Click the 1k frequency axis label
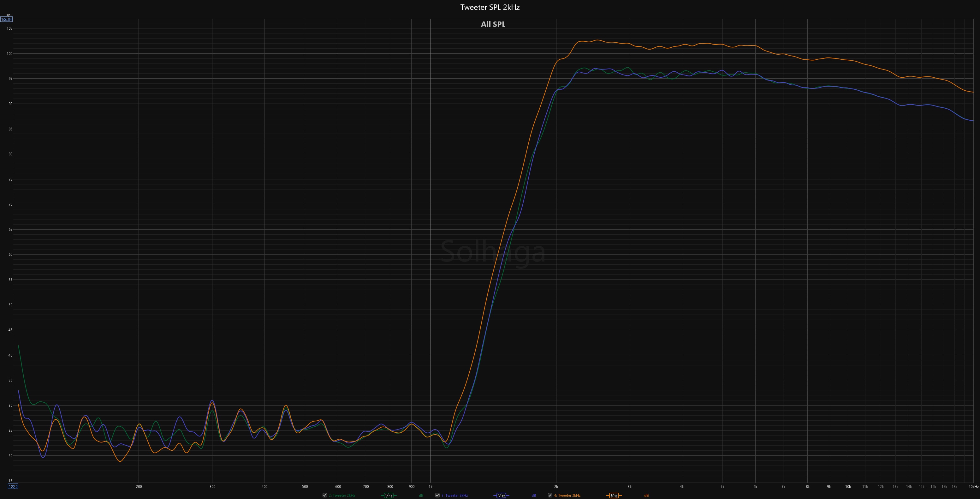Screen dimensions: 980x499 [x=431, y=487]
